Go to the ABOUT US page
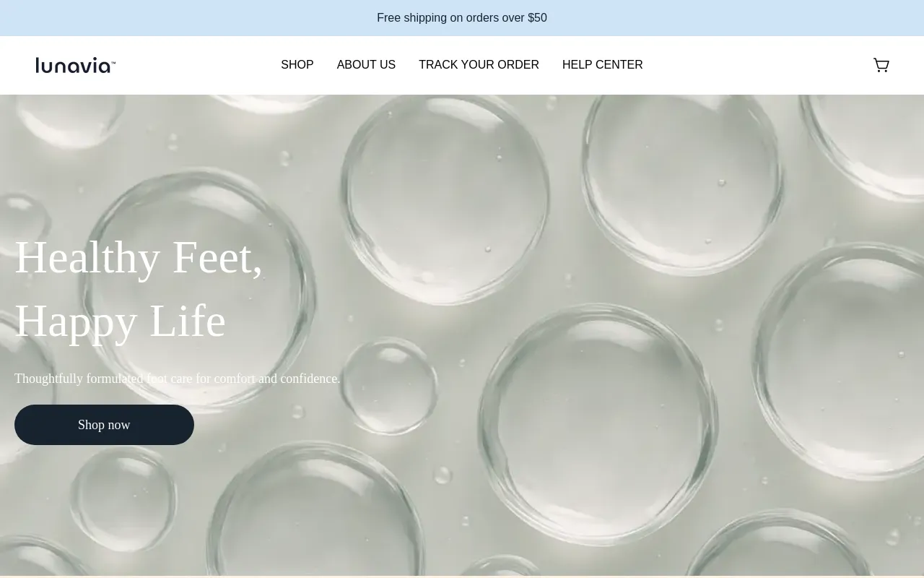 (x=366, y=65)
